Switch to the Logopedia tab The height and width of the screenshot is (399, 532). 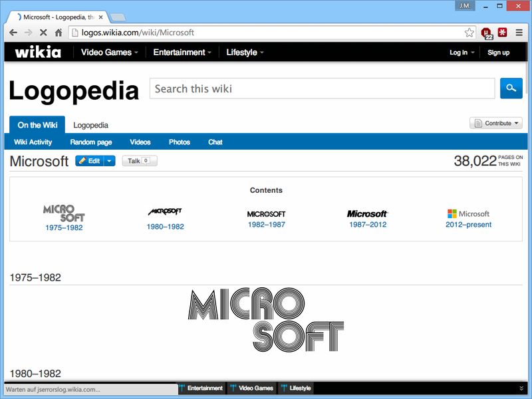(x=90, y=125)
